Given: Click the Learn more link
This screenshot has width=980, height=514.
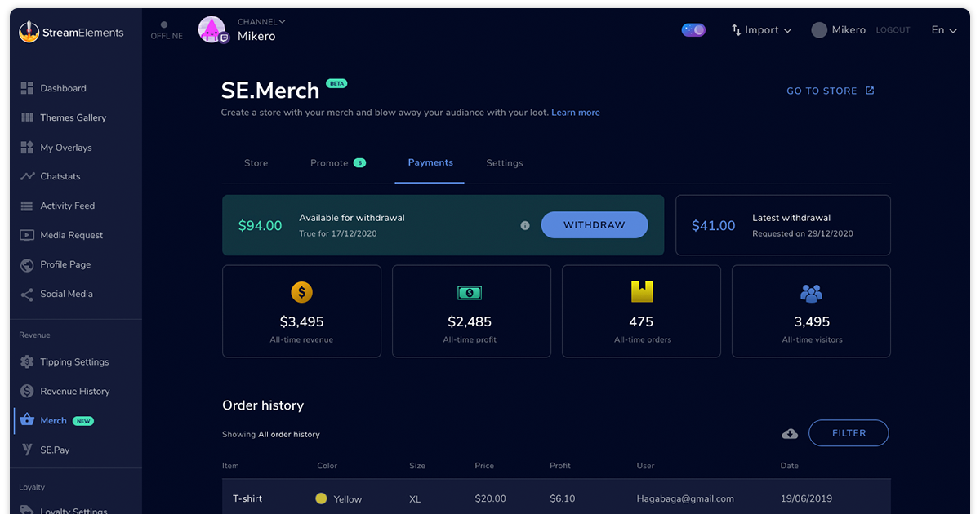Looking at the screenshot, I should [x=575, y=113].
